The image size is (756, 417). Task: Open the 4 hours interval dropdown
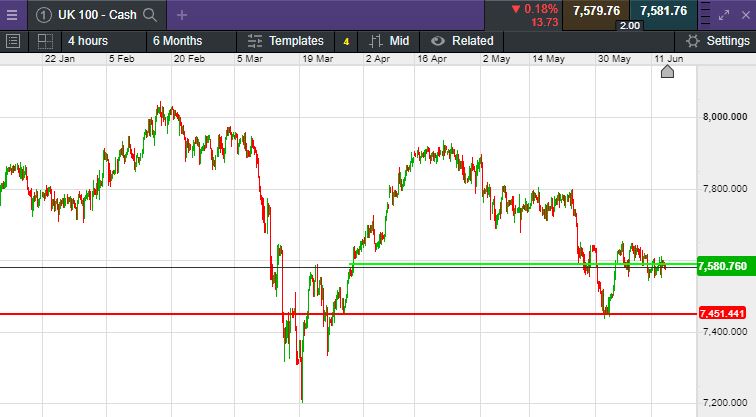coord(88,41)
